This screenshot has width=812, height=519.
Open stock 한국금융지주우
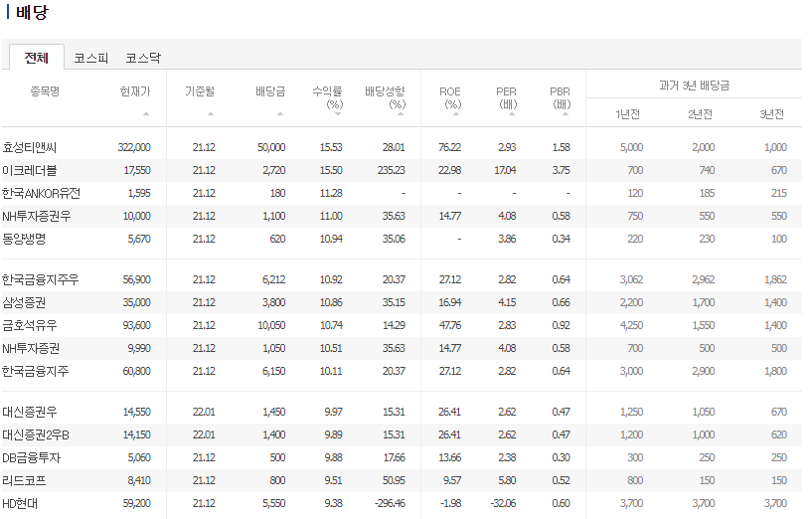coord(41,279)
